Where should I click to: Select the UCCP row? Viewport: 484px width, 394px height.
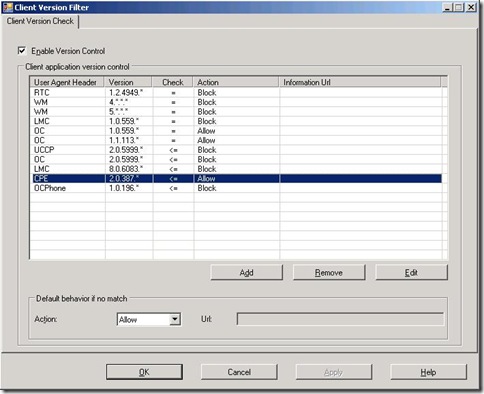236,150
